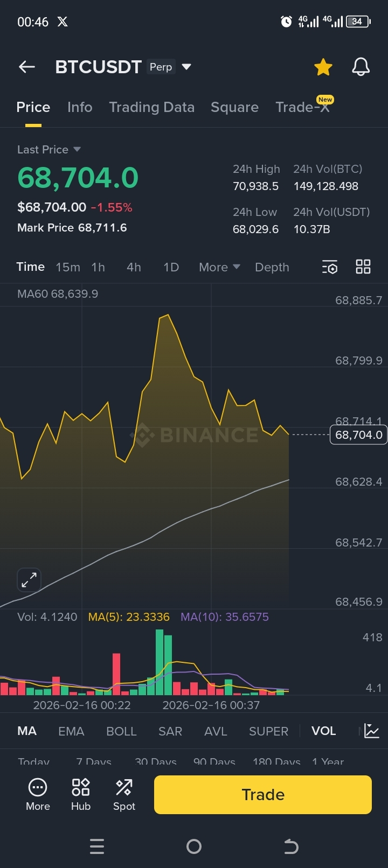
Task: Select the 15m chart interval
Action: 68,267
